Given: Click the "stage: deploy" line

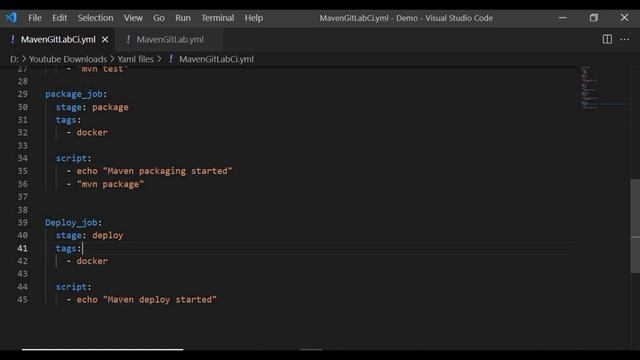Looking at the screenshot, I should tap(89, 235).
